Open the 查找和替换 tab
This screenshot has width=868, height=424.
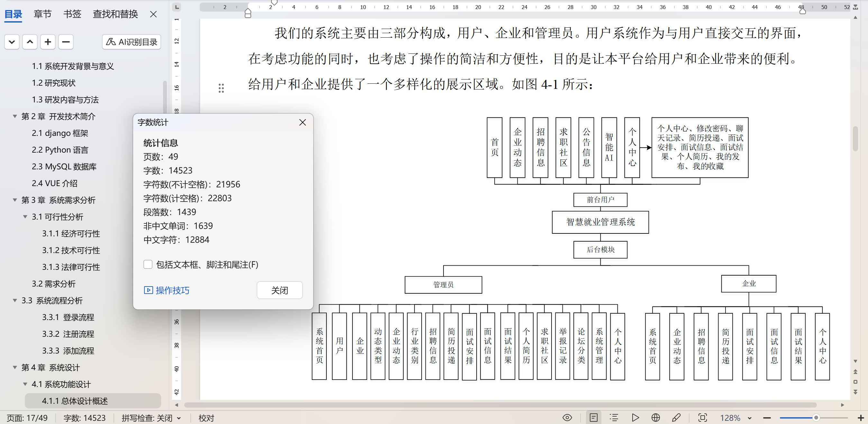pos(115,14)
